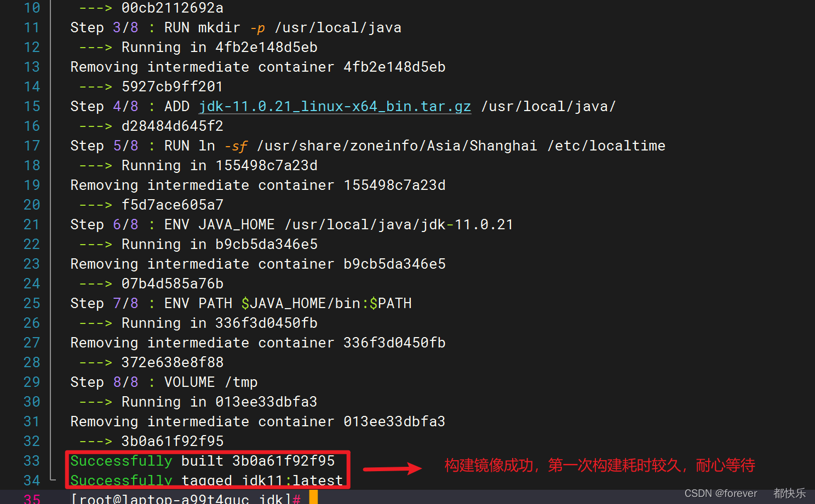The width and height of the screenshot is (815, 504).
Task: Click line number 15 in gutter
Action: click(x=32, y=106)
